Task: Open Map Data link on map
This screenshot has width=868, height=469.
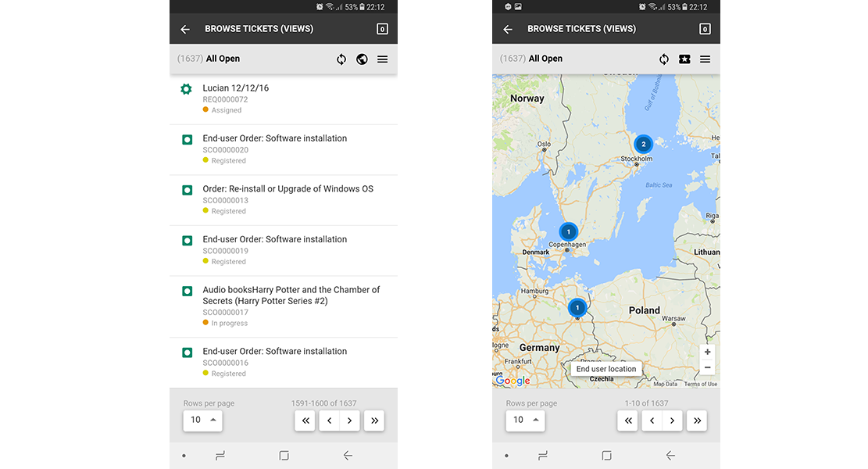Action: [666, 384]
